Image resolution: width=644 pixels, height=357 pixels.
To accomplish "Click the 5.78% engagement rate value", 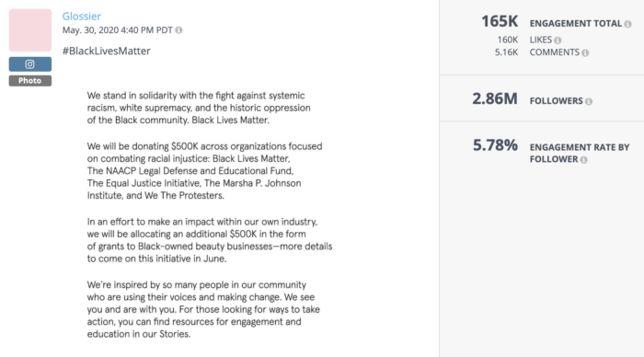I will pyautogui.click(x=495, y=145).
